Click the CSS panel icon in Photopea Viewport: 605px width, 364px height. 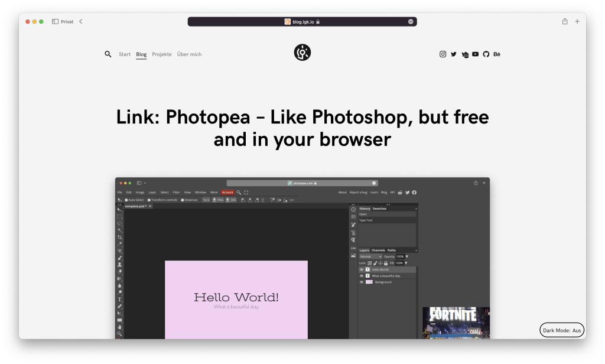(353, 248)
